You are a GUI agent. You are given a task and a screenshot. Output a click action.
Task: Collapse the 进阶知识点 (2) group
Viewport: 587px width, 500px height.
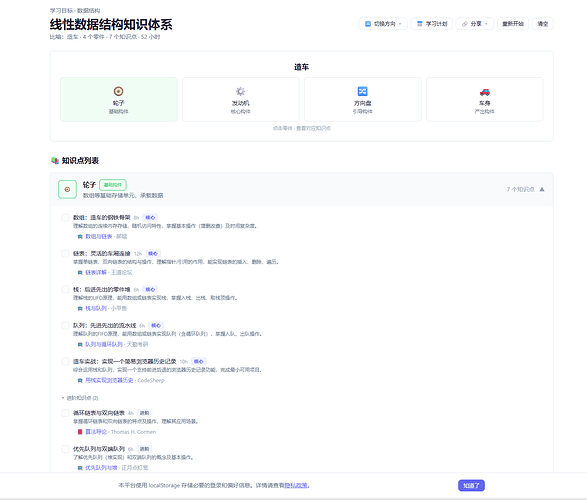click(x=80, y=398)
